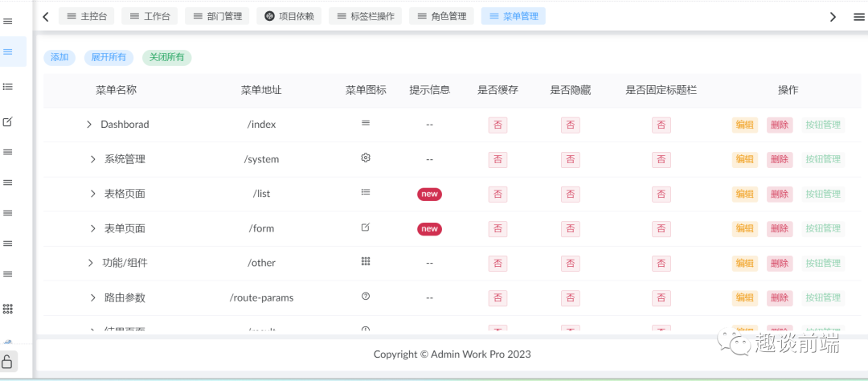Open 按钮管理 for the Dashborad row
This screenshot has width=868, height=381.
click(823, 125)
